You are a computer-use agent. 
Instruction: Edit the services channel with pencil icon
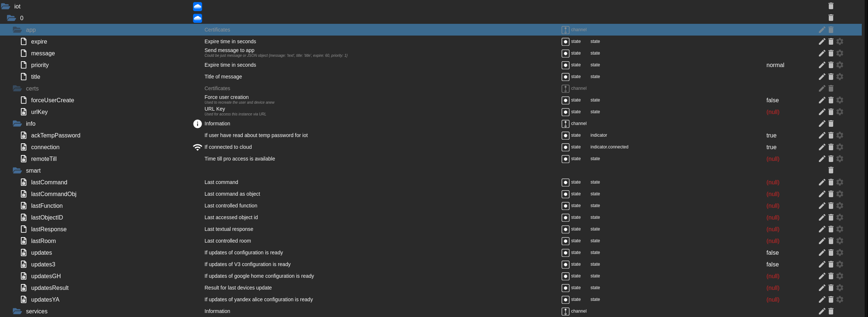822,311
